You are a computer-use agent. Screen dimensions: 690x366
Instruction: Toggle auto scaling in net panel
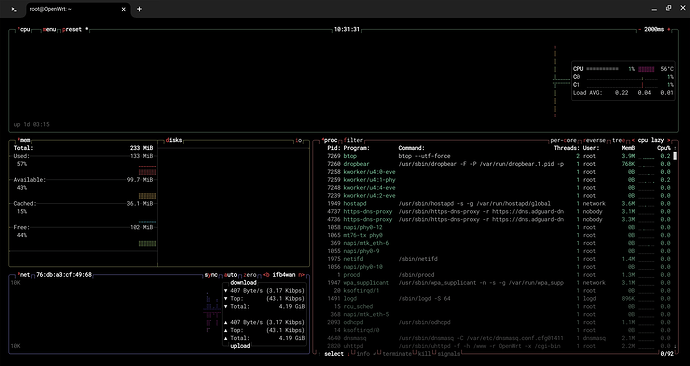tap(231, 275)
